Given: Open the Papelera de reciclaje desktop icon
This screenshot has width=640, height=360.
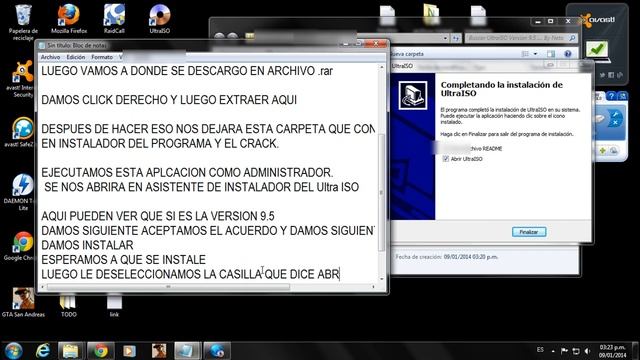Looking at the screenshot, I should (23, 22).
